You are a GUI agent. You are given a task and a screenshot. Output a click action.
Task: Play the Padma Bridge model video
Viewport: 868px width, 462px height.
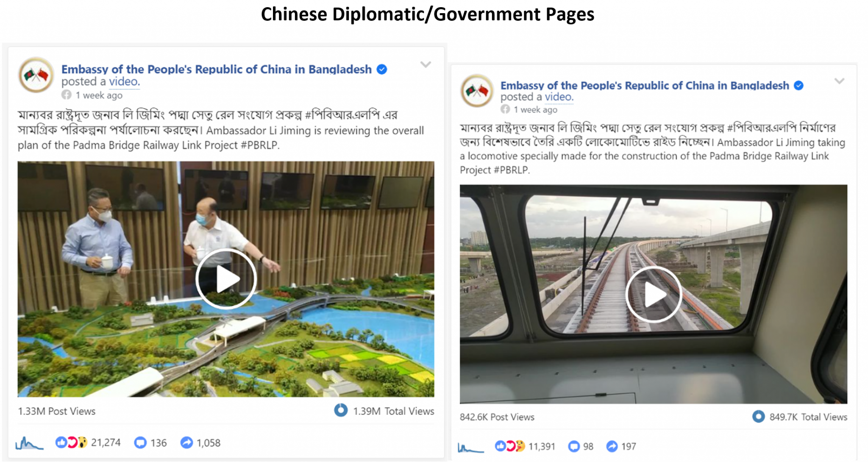tap(226, 279)
